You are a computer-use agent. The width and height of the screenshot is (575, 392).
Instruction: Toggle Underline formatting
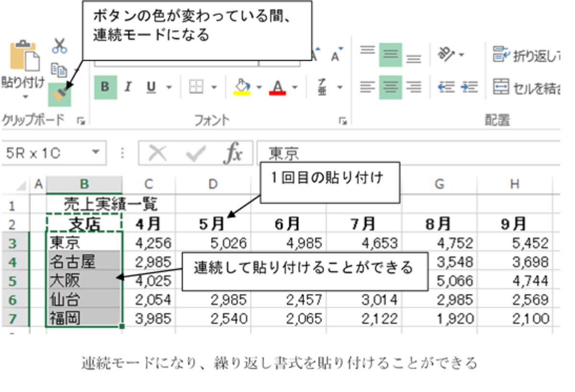point(151,87)
